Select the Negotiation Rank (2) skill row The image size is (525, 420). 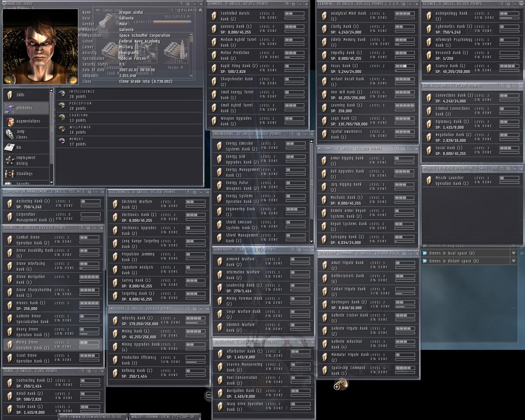coord(472,137)
